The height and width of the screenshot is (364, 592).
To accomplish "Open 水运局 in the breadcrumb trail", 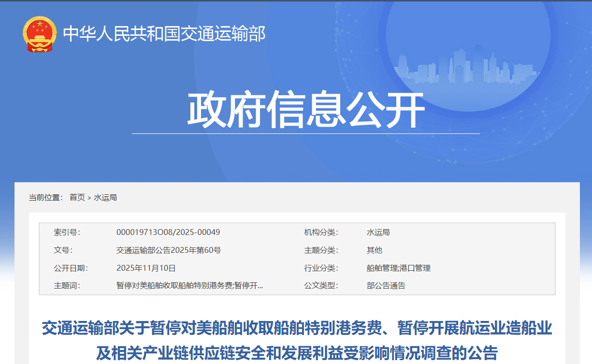I will point(105,197).
